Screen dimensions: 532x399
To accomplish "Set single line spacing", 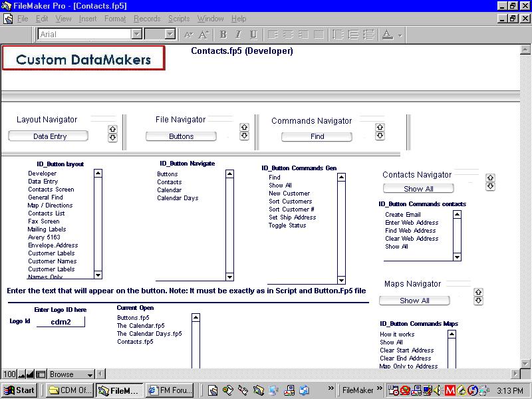I will click(338, 35).
